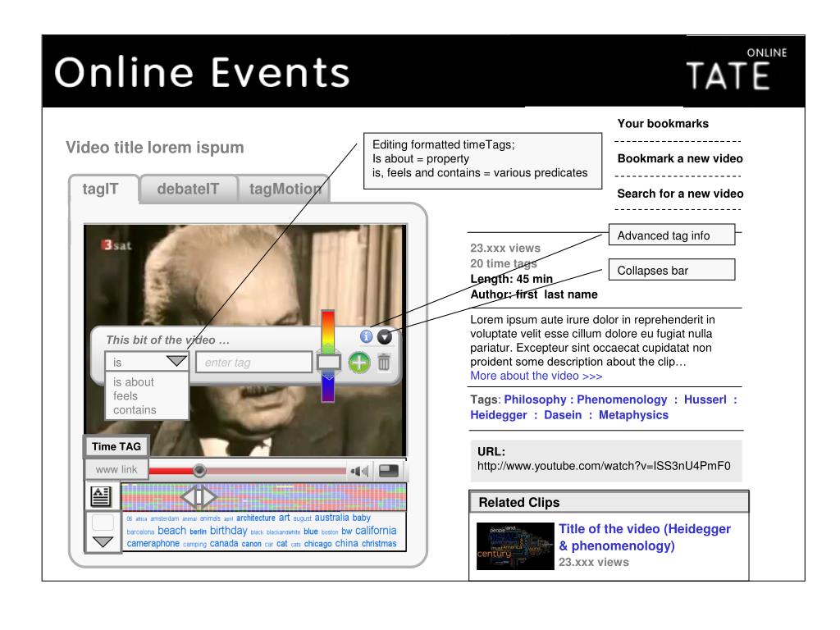Screen dimensions: 840x630
Task: Click the Husserl tag
Action: [x=705, y=399]
